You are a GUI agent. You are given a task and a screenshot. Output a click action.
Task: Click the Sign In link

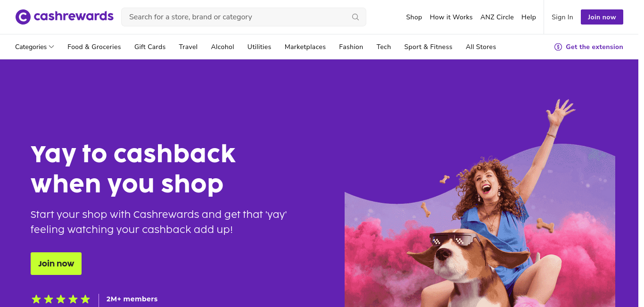[562, 17]
